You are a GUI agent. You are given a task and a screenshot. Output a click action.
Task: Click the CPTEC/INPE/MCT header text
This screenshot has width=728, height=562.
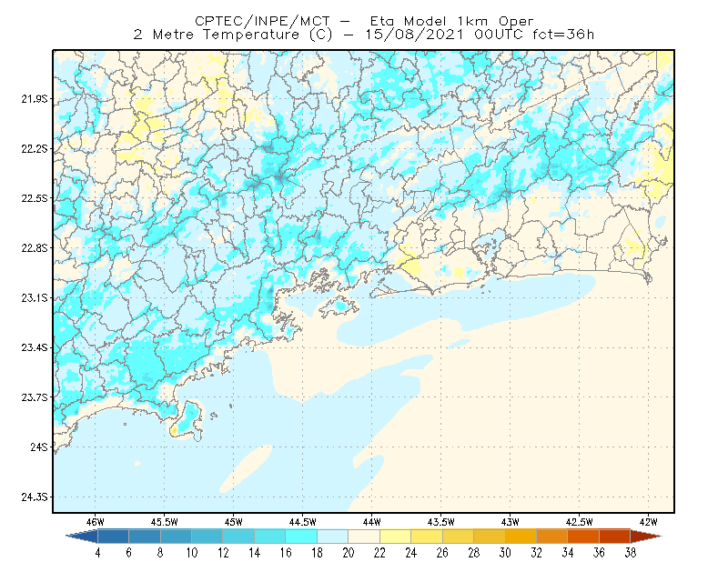(x=262, y=21)
